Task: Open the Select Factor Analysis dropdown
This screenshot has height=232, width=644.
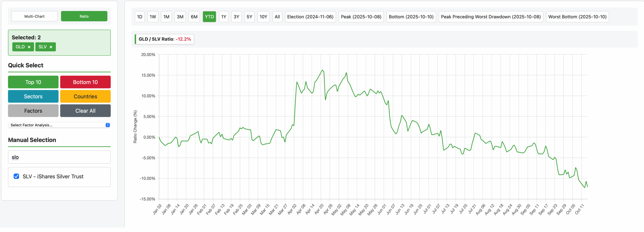Action: click(59, 125)
